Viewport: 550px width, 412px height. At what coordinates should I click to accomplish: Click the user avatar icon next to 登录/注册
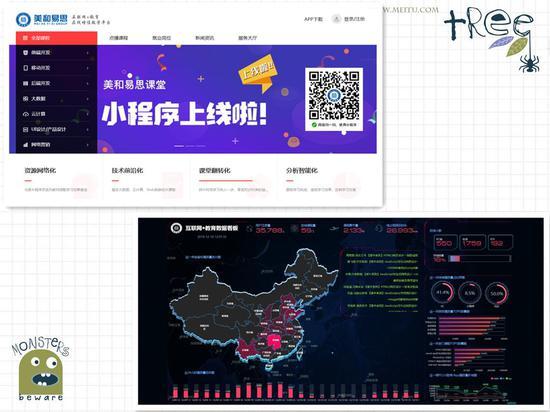click(x=336, y=19)
